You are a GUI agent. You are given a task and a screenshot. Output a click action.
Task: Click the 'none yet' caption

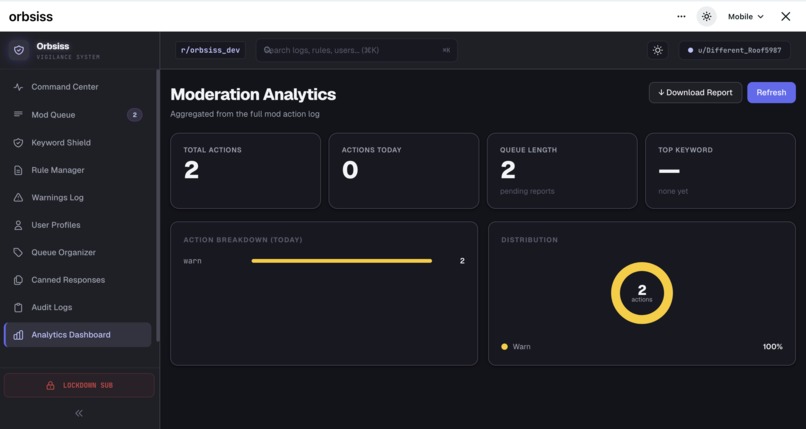tap(673, 191)
